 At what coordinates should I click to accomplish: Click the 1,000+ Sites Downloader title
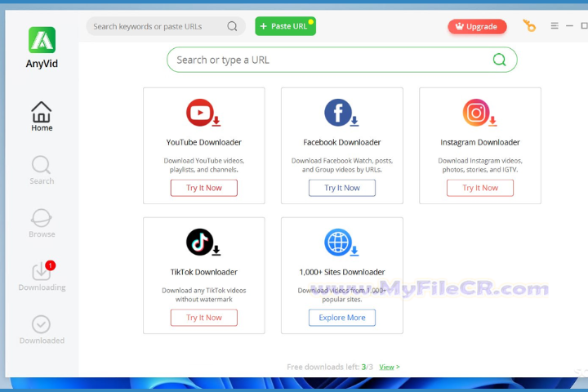342,272
